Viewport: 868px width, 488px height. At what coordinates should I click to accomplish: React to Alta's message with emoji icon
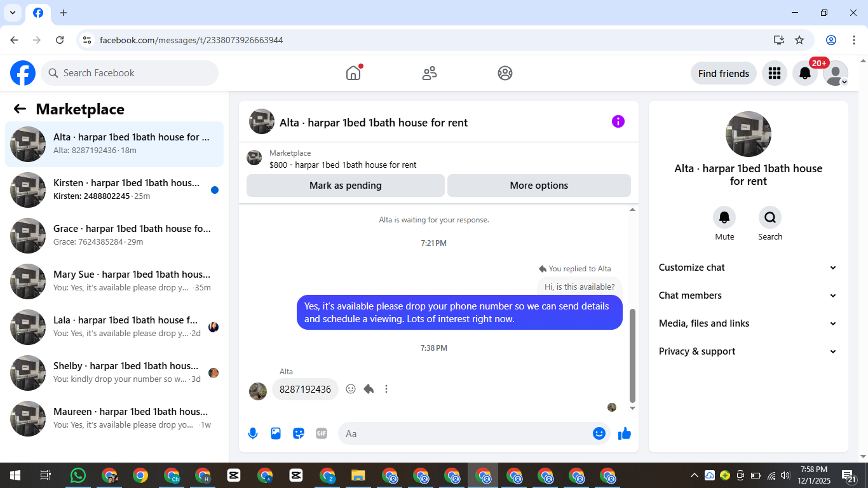click(x=351, y=389)
